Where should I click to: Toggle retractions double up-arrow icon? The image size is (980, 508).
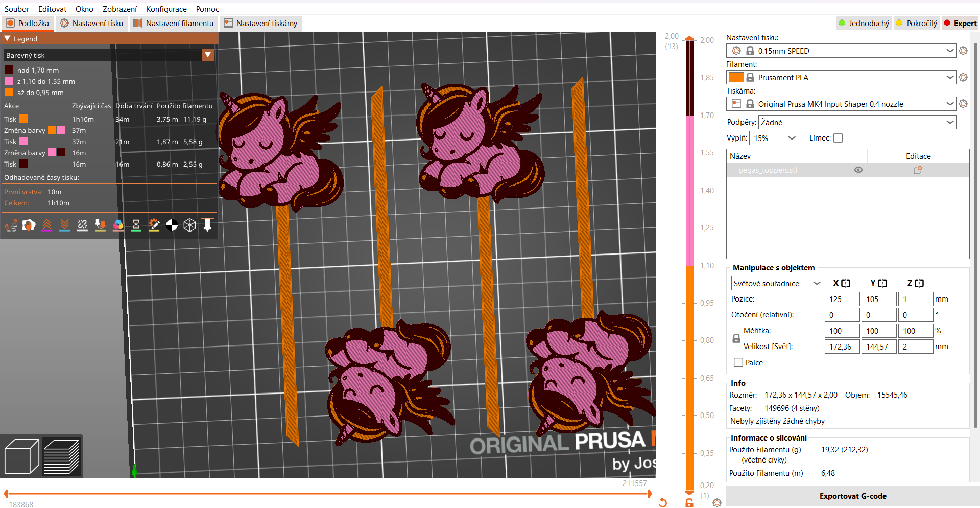click(x=47, y=225)
